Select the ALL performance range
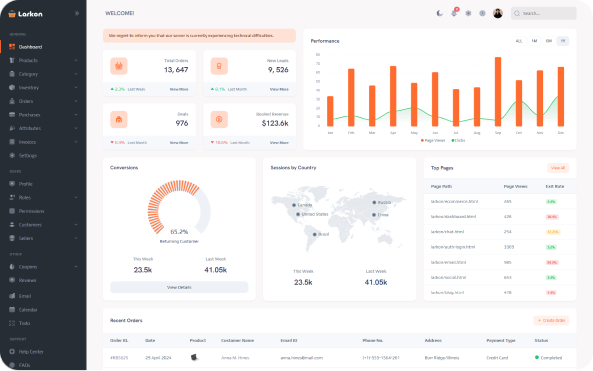This screenshot has width=593, height=371. coord(519,41)
